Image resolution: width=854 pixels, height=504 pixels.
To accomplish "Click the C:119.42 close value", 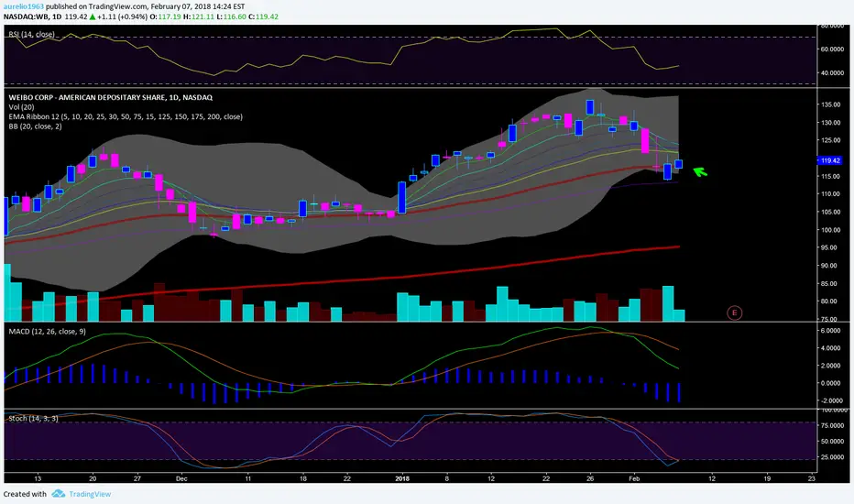I will click(264, 16).
